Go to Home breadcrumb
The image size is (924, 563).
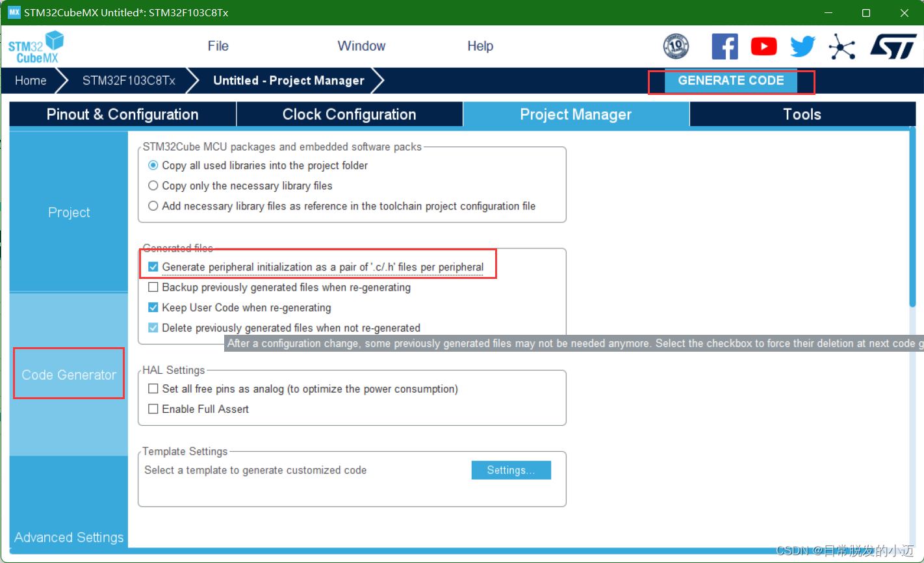point(31,81)
